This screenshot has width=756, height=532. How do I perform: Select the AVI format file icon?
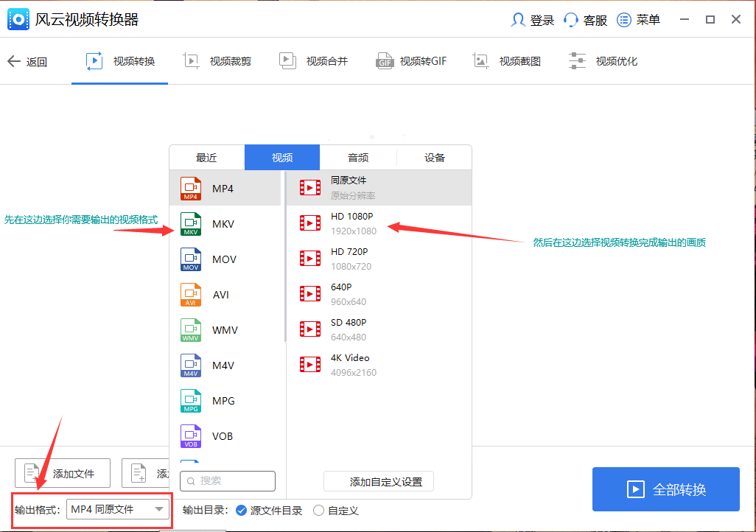[191, 295]
